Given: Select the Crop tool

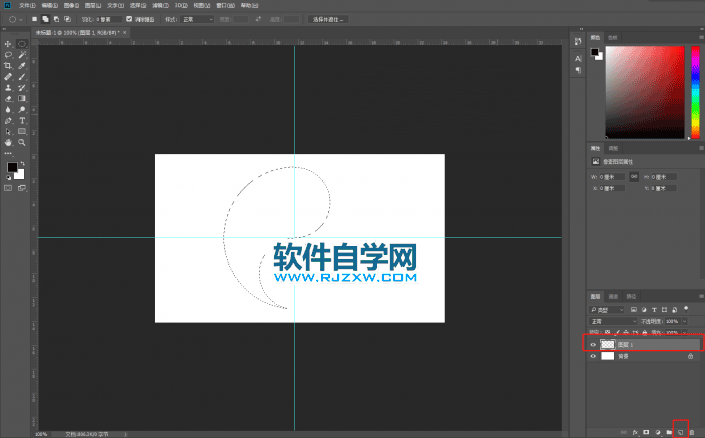Looking at the screenshot, I should (8, 66).
